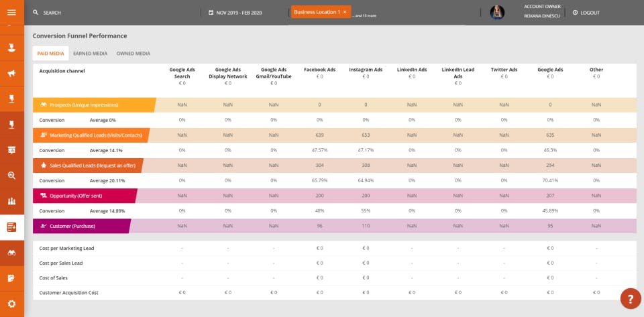This screenshot has width=644, height=317.
Task: Open the settings gear in sidebar
Action: (x=11, y=304)
